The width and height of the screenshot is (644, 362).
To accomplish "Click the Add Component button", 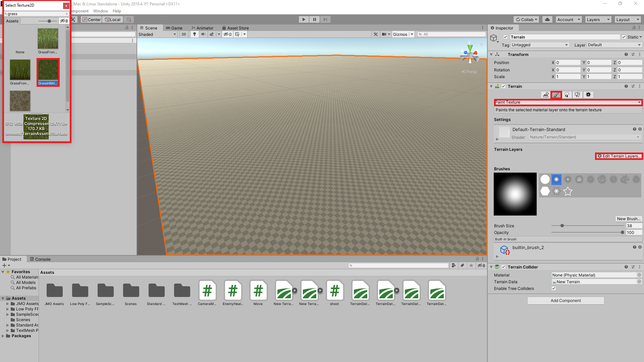I will pos(566,300).
